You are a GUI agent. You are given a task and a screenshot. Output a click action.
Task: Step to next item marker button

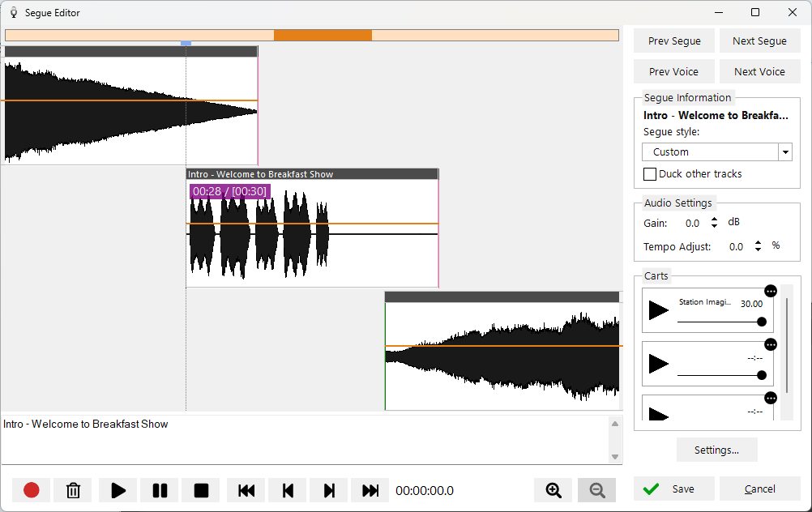coord(329,490)
